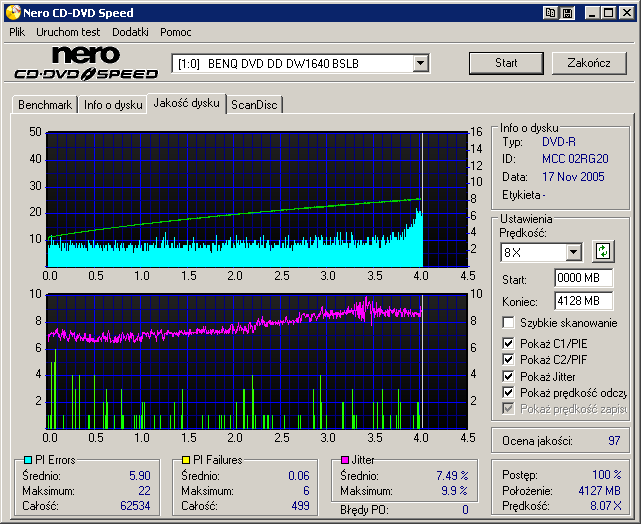The height and width of the screenshot is (524, 641).
Task: Select the Jakość dysku tab
Action: (186, 103)
